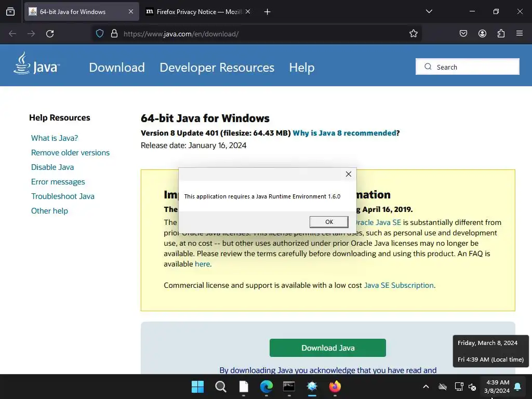Close the Java Runtime dialog with X
Screen dimensions: 532x399
pyautogui.click(x=349, y=174)
